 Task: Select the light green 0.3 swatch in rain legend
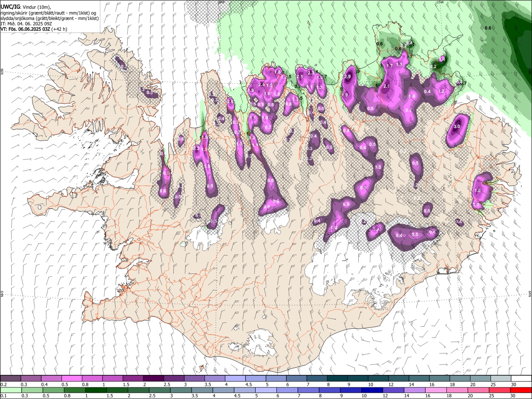(32, 390)
